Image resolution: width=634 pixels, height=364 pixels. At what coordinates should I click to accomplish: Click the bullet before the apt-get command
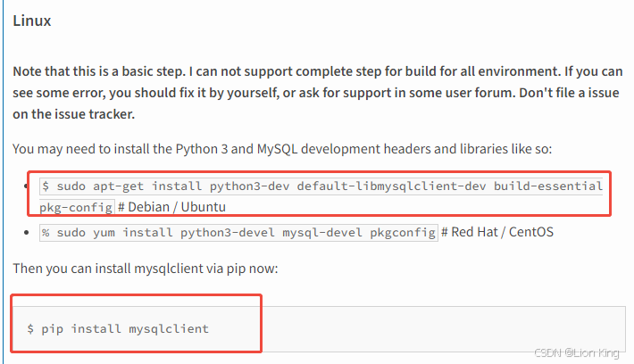tap(30, 187)
